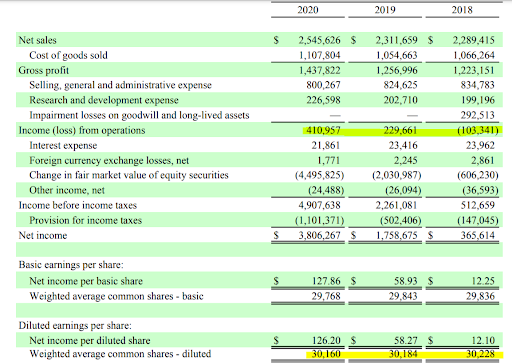The height and width of the screenshot is (364, 512).
Task: Select net income value 1,758,675
Action: (x=397, y=235)
